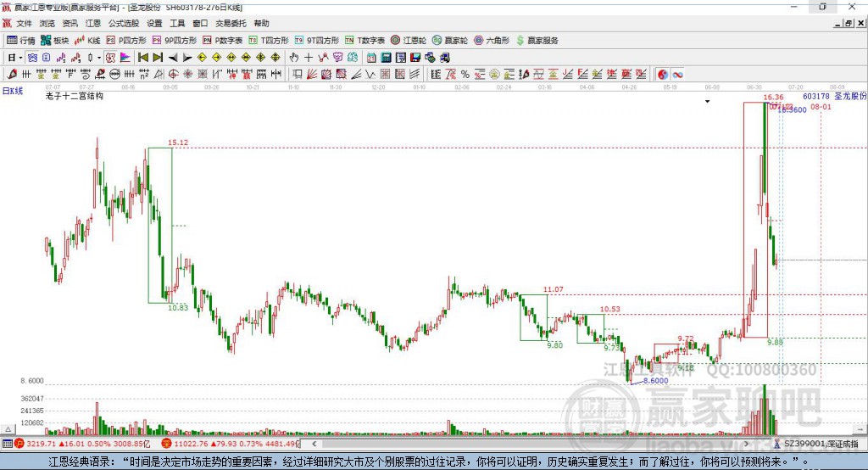Jump to first bar with skip-back arrow
868x470 pixels.
click(143, 57)
